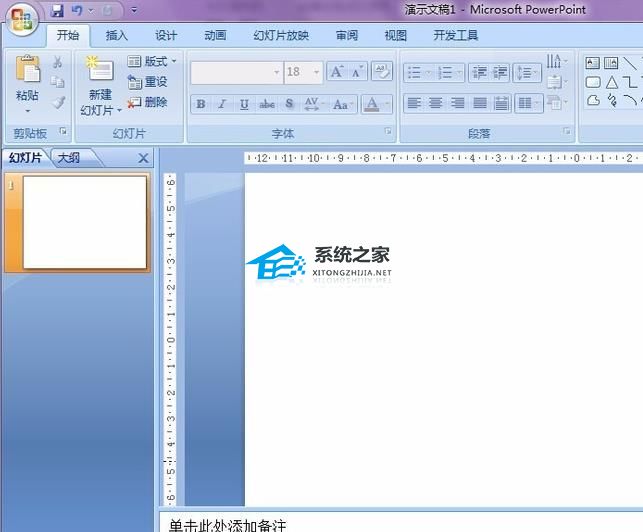Toggle bold formatting
The image size is (643, 532).
point(201,104)
